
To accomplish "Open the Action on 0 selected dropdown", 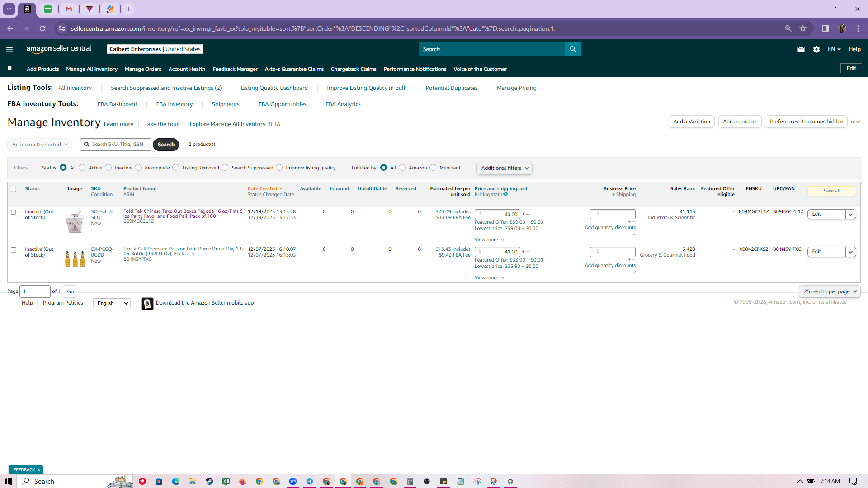I will click(x=40, y=145).
